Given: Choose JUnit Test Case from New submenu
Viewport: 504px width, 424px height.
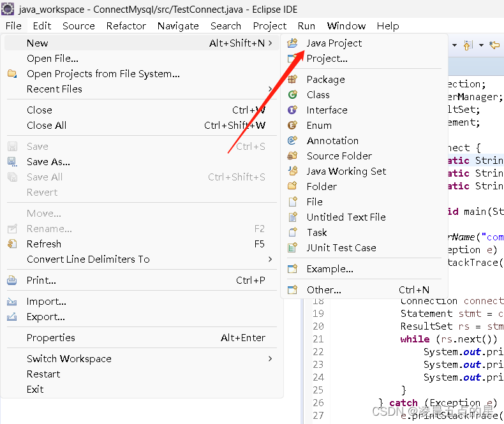Looking at the screenshot, I should pyautogui.click(x=364, y=247).
